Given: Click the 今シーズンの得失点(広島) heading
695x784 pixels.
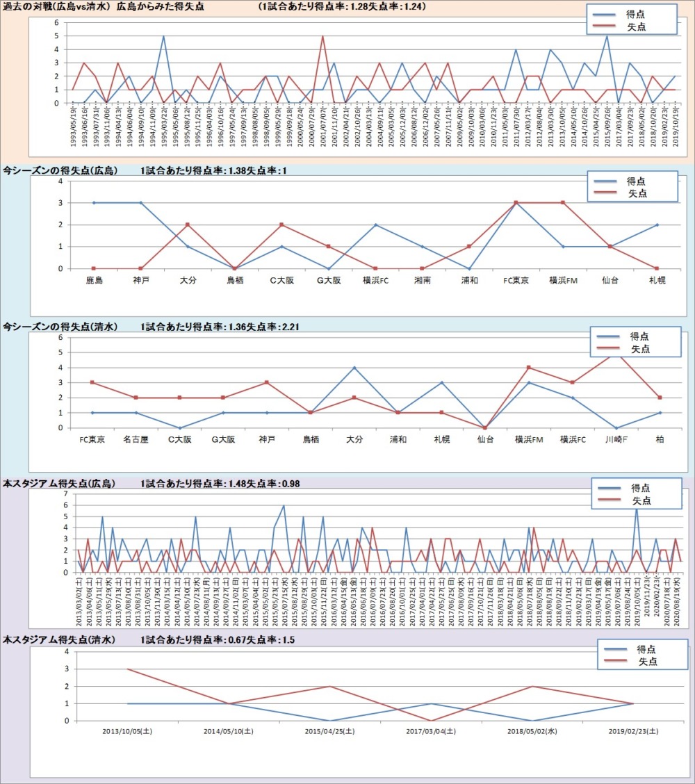Looking at the screenshot, I should (60, 170).
